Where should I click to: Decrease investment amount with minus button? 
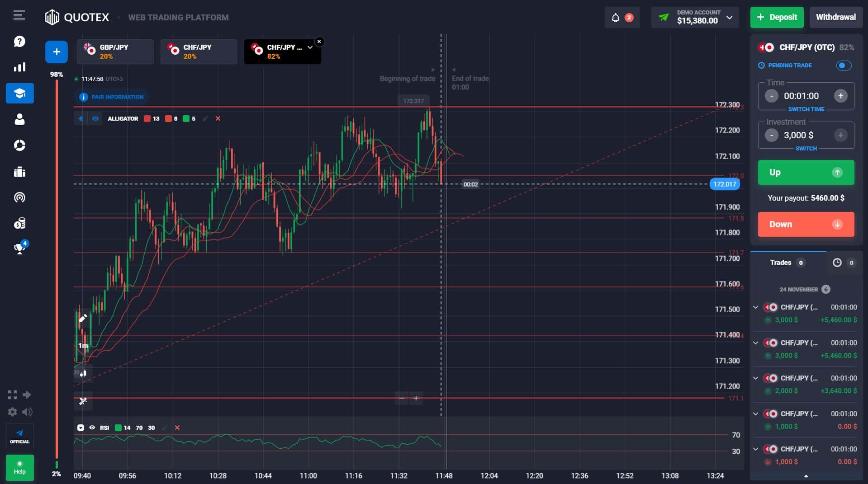771,135
